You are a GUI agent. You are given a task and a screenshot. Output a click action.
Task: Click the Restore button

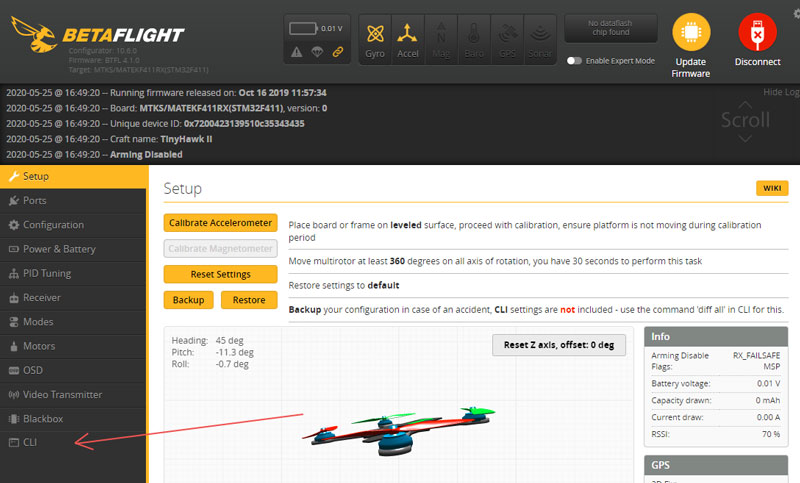click(x=249, y=300)
